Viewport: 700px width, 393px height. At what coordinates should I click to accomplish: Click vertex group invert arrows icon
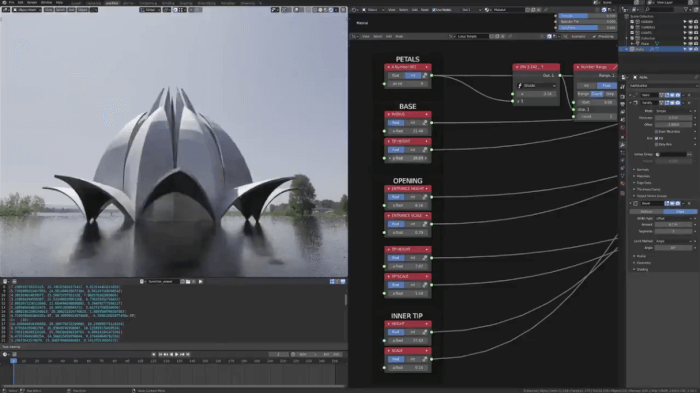click(689, 155)
